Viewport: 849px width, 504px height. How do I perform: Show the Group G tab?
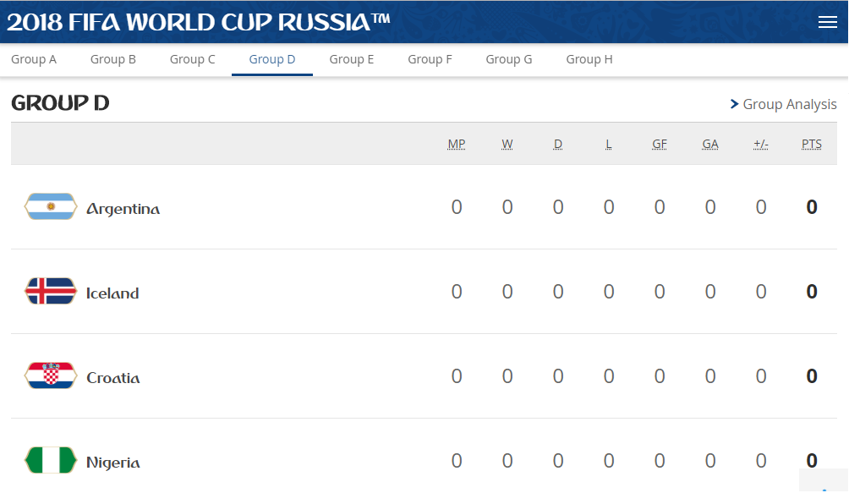click(509, 59)
